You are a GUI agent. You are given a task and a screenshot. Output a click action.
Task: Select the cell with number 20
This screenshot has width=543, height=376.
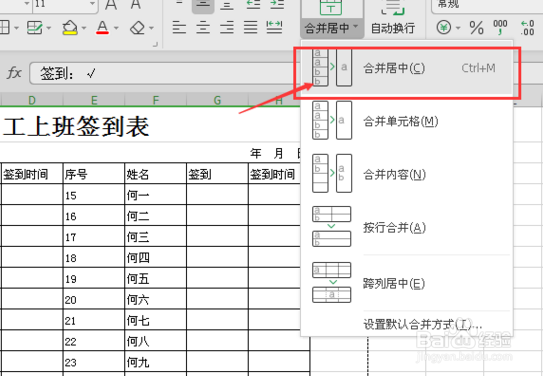pyautogui.click(x=94, y=299)
